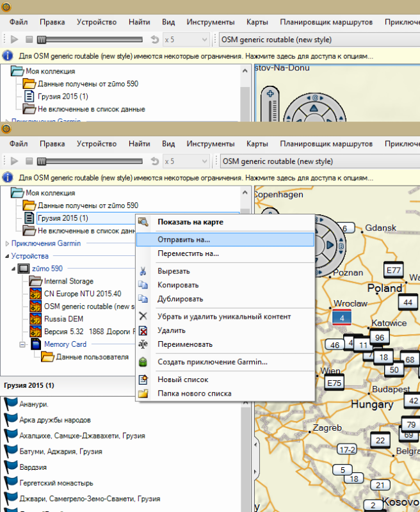420x512 pixels.
Task: Click the blue flag icon beside Вардзия
Action: [x=11, y=467]
